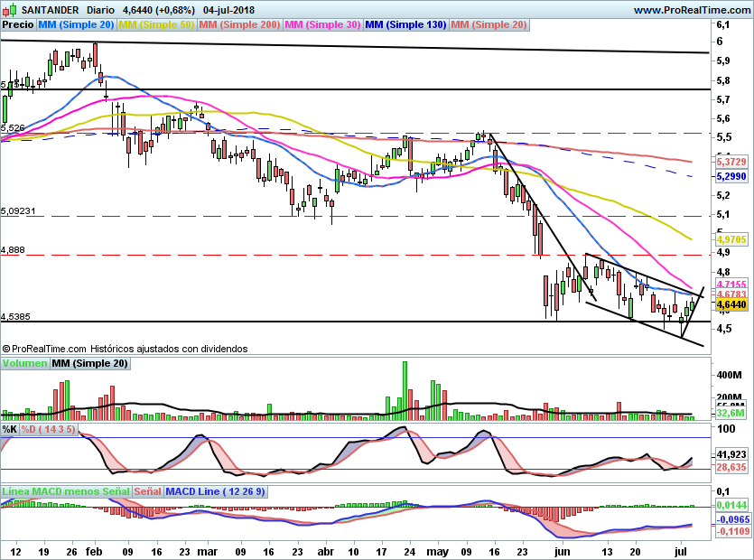This screenshot has height=560, width=754.
Task: Click the feb date label on the time axis
Action: click(94, 551)
